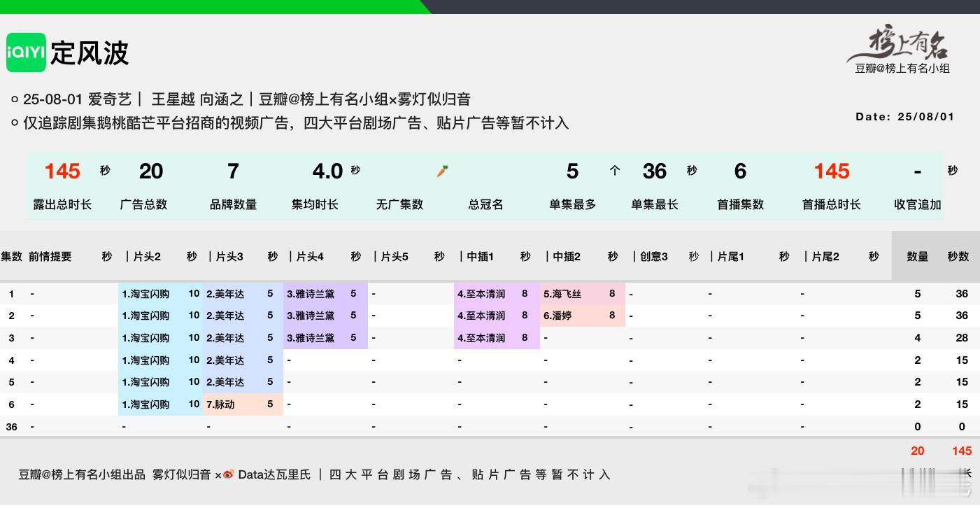Click the 数量 column header

918,257
